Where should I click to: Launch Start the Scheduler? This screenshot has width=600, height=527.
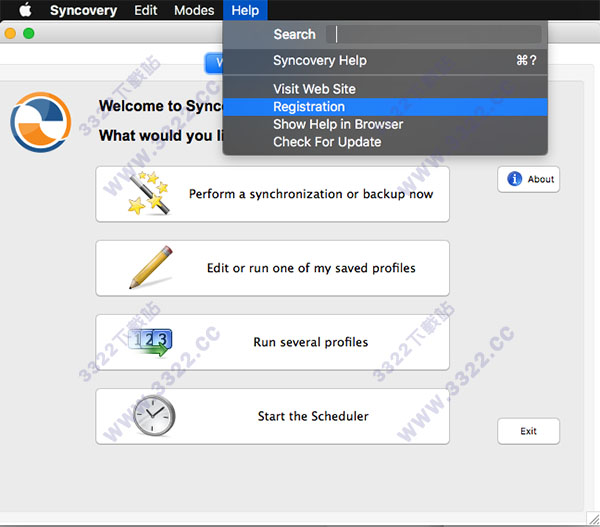(272, 416)
